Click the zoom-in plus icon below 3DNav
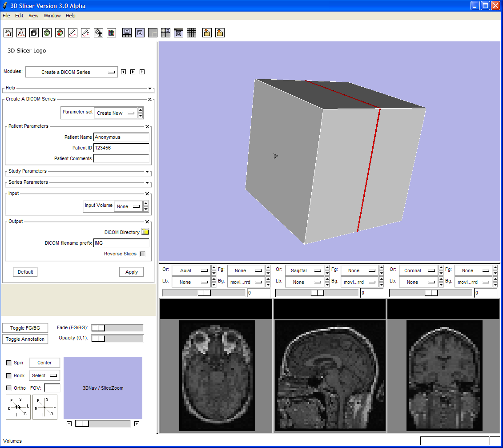The width and height of the screenshot is (503, 448). pos(137,424)
